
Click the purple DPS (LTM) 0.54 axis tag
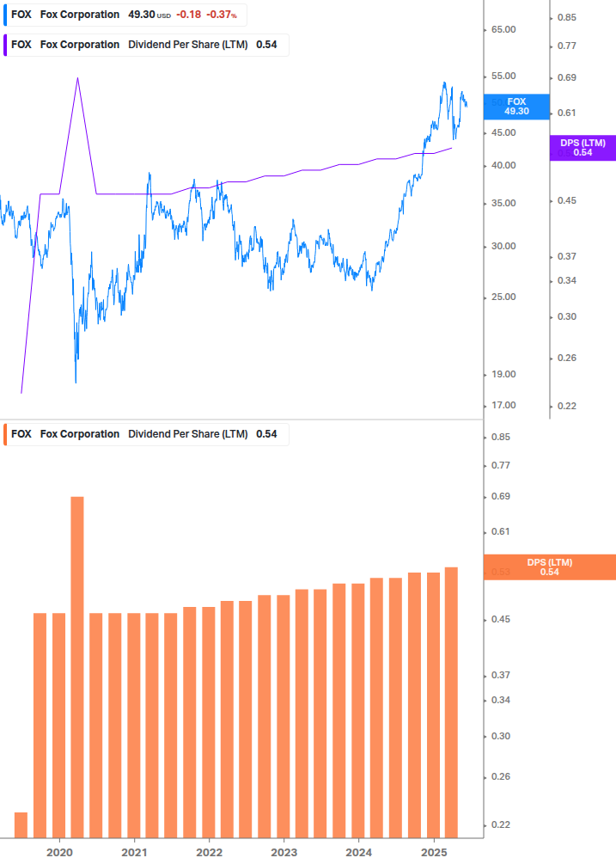[582, 148]
